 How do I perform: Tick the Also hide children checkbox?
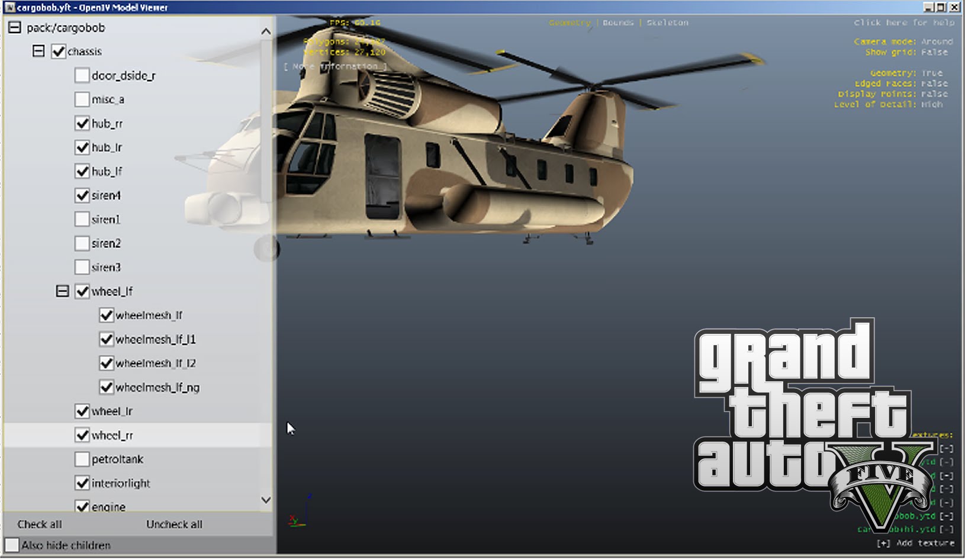(12, 545)
